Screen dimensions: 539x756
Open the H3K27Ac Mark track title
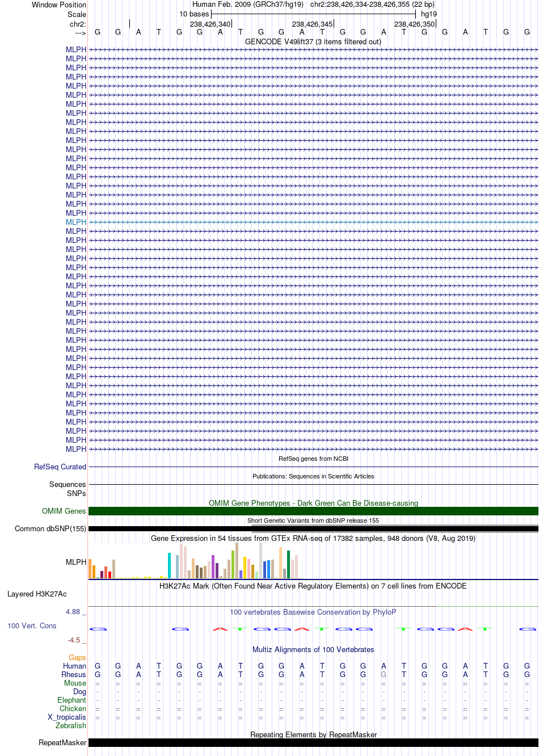313,586
